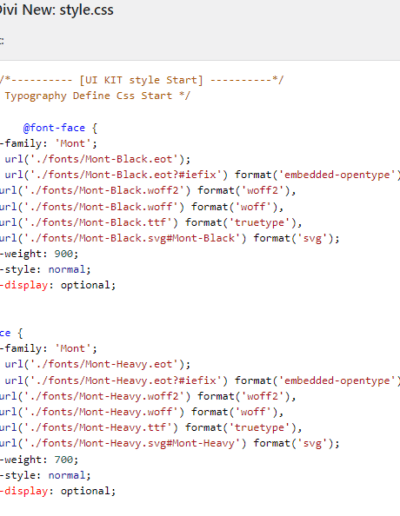Click the Mont-Heavy.svg#Mont-Heavy line

pyautogui.click(x=170, y=443)
